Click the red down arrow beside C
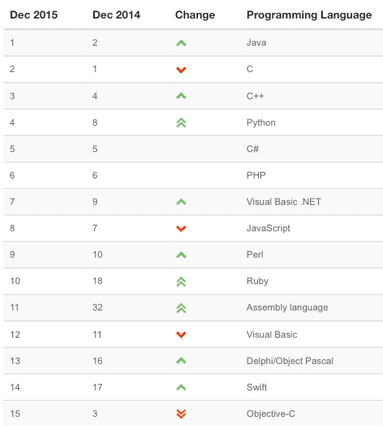The height and width of the screenshot is (426, 383). [181, 70]
